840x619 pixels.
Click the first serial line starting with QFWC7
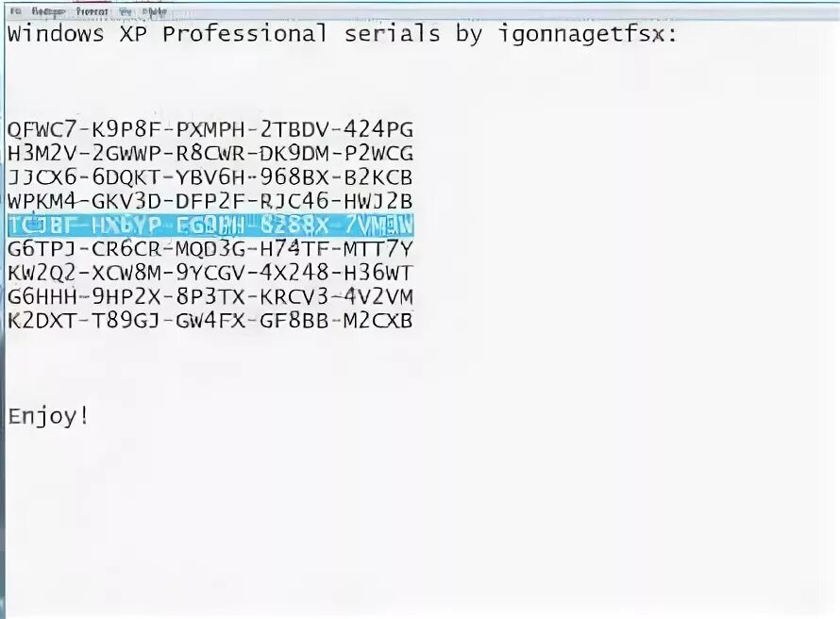pos(210,129)
